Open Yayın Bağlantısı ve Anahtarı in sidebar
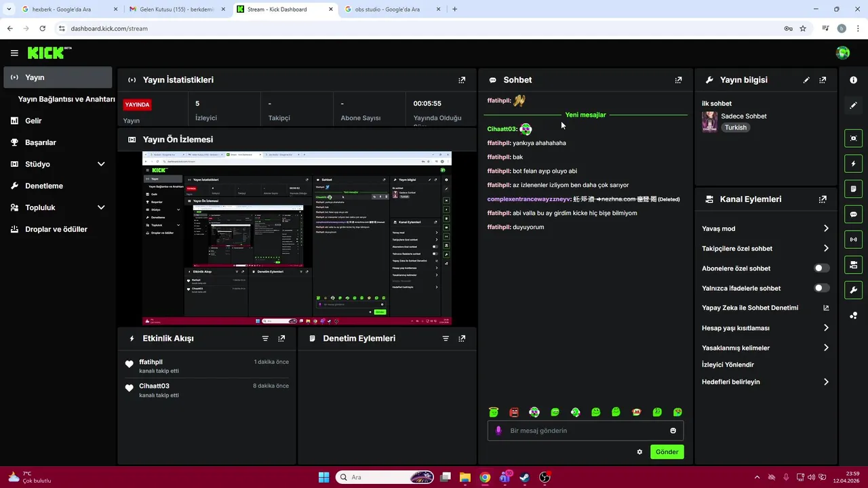The width and height of the screenshot is (868, 488). [x=66, y=99]
